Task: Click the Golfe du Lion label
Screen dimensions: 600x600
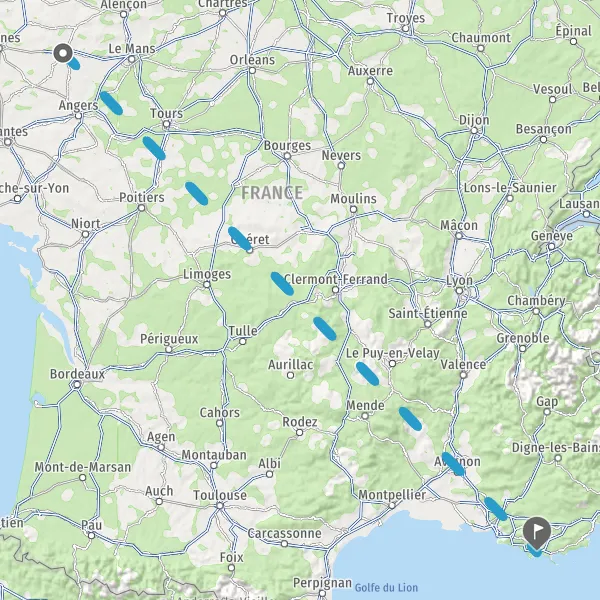Action: click(386, 588)
